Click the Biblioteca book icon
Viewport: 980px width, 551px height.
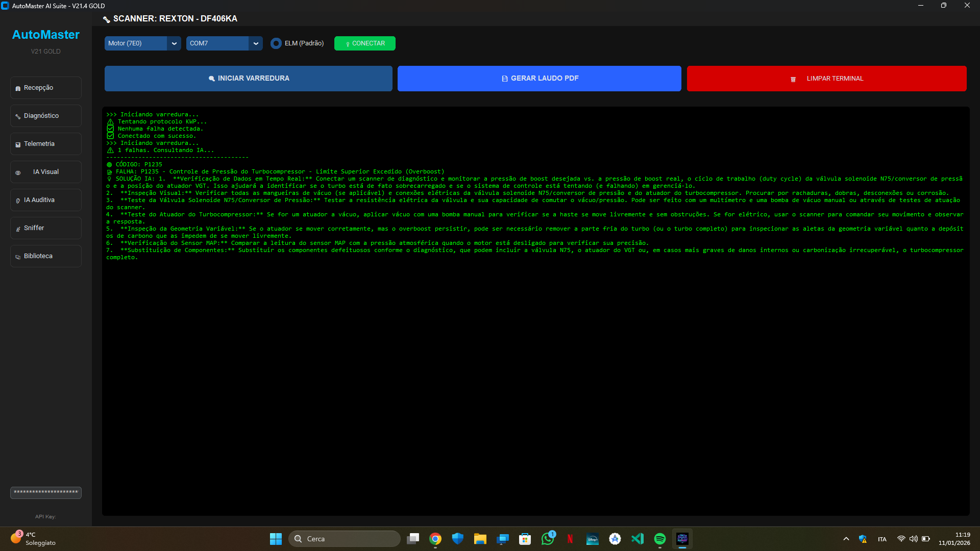click(x=18, y=257)
